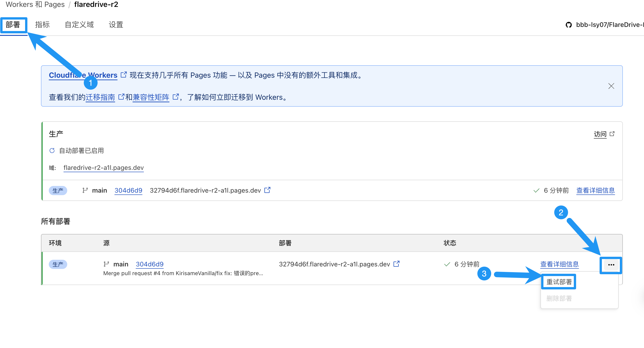Click Workers 和 Pages breadcrumb
Screen dimensions: 644x348
coord(35,5)
